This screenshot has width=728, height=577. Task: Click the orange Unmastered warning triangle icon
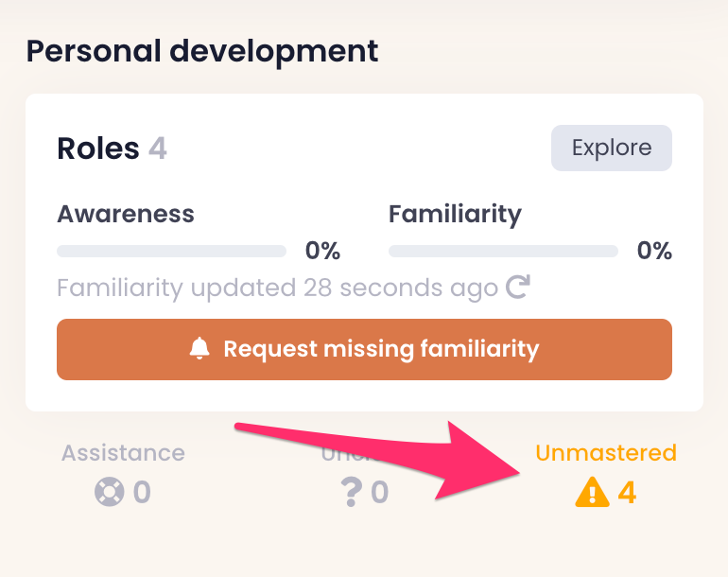(x=592, y=493)
